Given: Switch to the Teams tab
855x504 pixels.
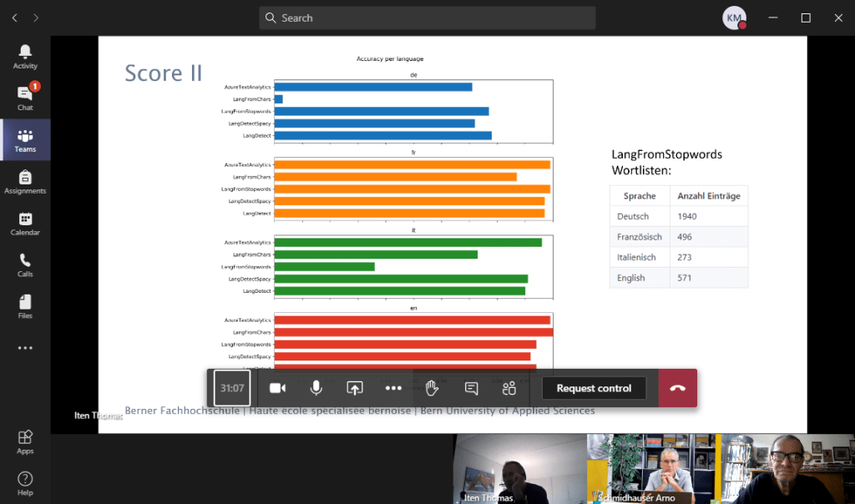Looking at the screenshot, I should tap(25, 139).
